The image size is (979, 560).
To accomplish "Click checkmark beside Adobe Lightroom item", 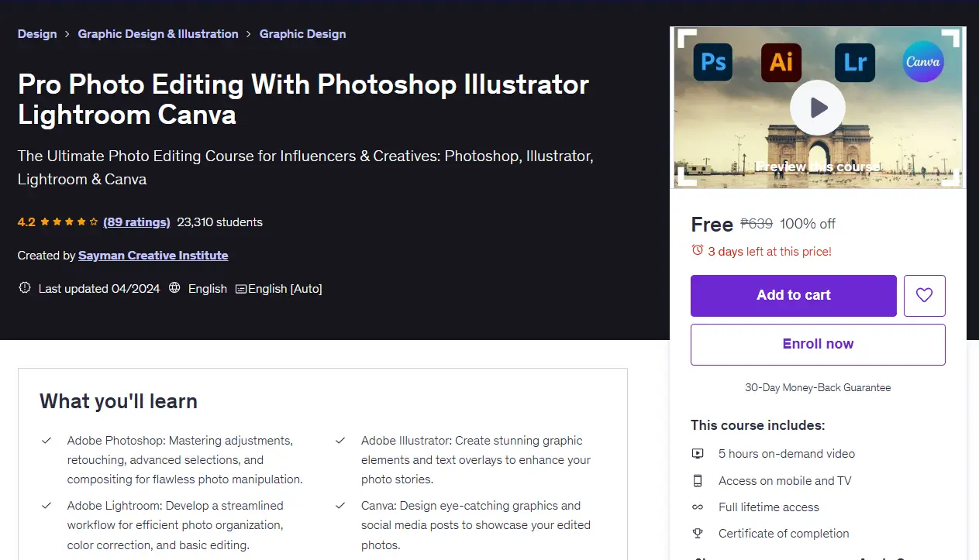I will click(x=47, y=505).
